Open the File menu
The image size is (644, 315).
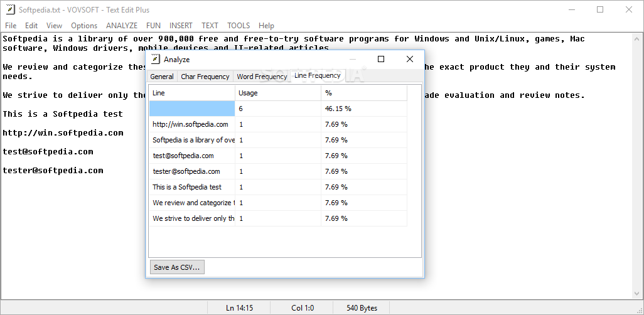[11, 26]
